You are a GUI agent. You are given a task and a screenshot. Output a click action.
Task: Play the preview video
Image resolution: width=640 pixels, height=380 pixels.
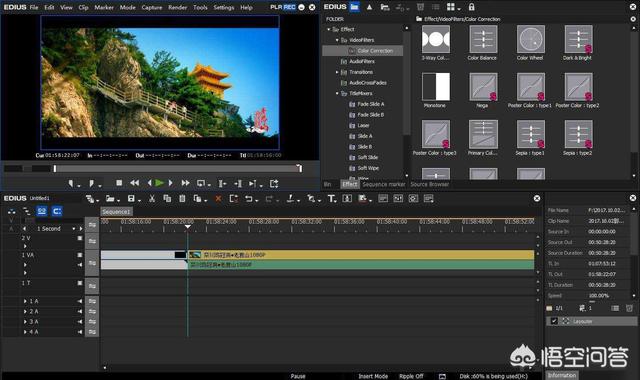[160, 183]
